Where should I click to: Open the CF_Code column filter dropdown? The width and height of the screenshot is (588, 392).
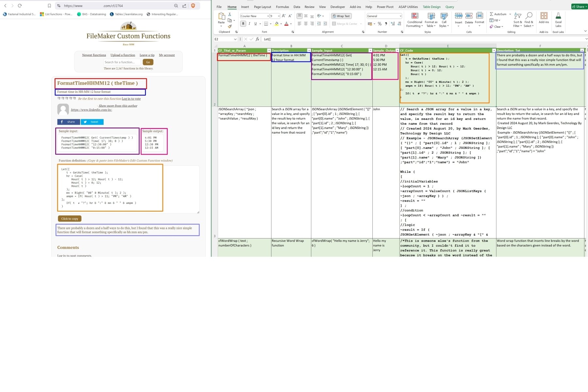click(494, 51)
